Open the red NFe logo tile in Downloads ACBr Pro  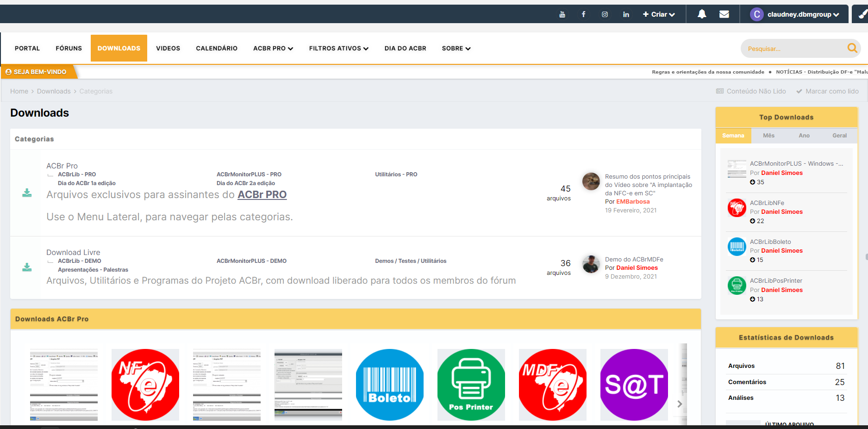click(145, 385)
